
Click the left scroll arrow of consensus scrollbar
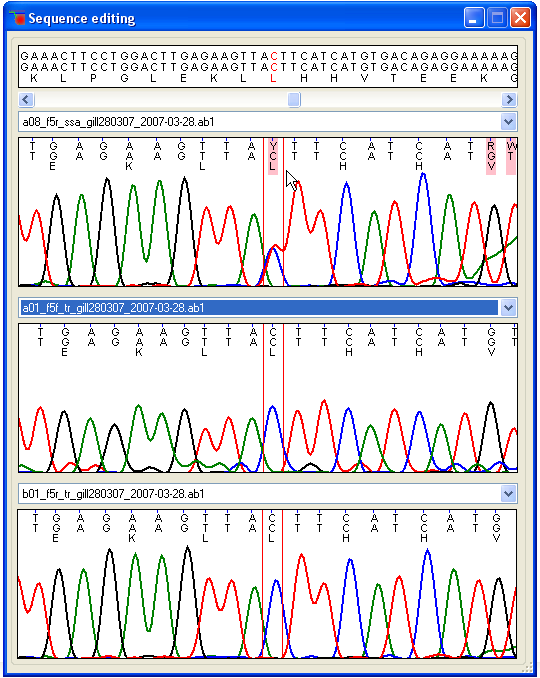point(26,99)
